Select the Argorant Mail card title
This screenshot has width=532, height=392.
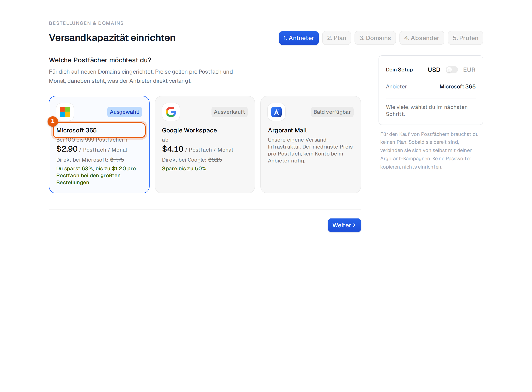coord(287,130)
